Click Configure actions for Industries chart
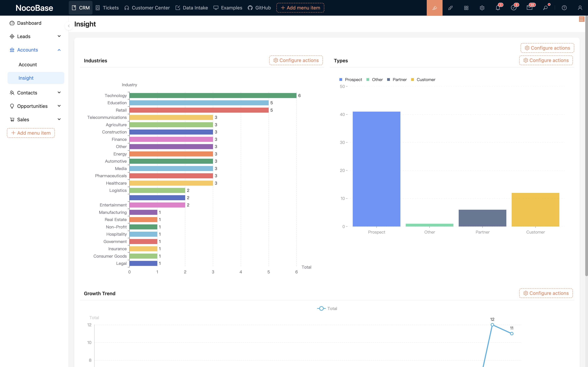Viewport: 588px width, 367px height. point(296,60)
